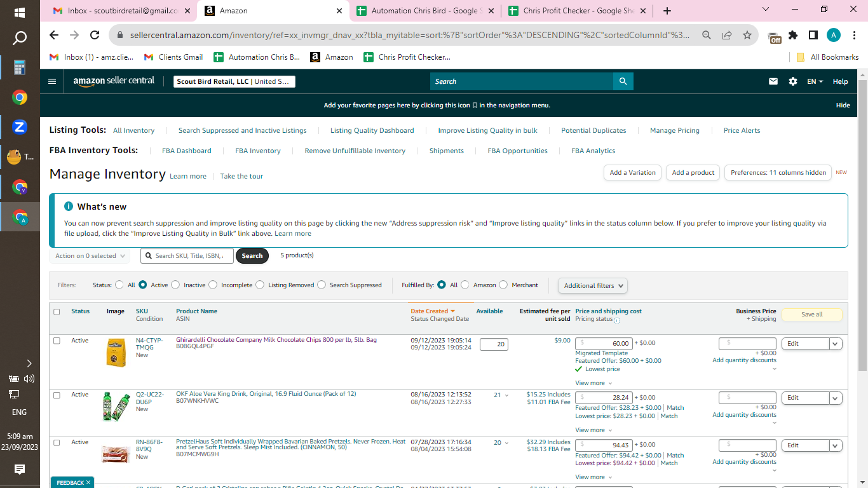Click the browser Back arrow
Viewport: 868px width, 488px height.
pyautogui.click(x=54, y=35)
